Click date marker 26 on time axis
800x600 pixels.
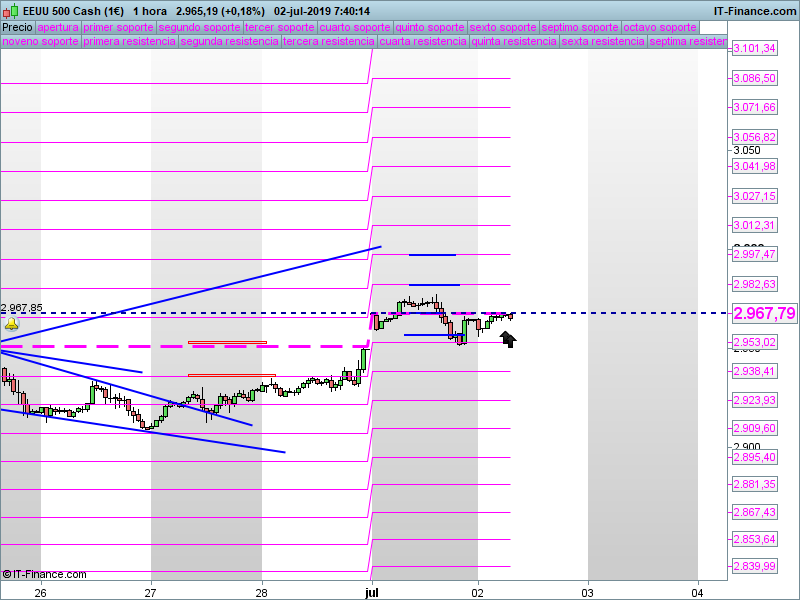coord(40,593)
